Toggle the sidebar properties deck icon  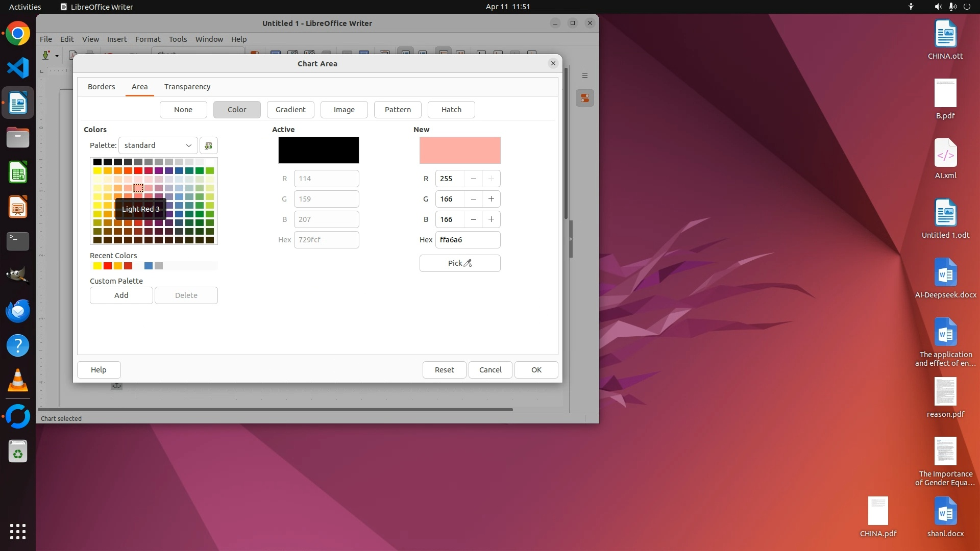(585, 98)
